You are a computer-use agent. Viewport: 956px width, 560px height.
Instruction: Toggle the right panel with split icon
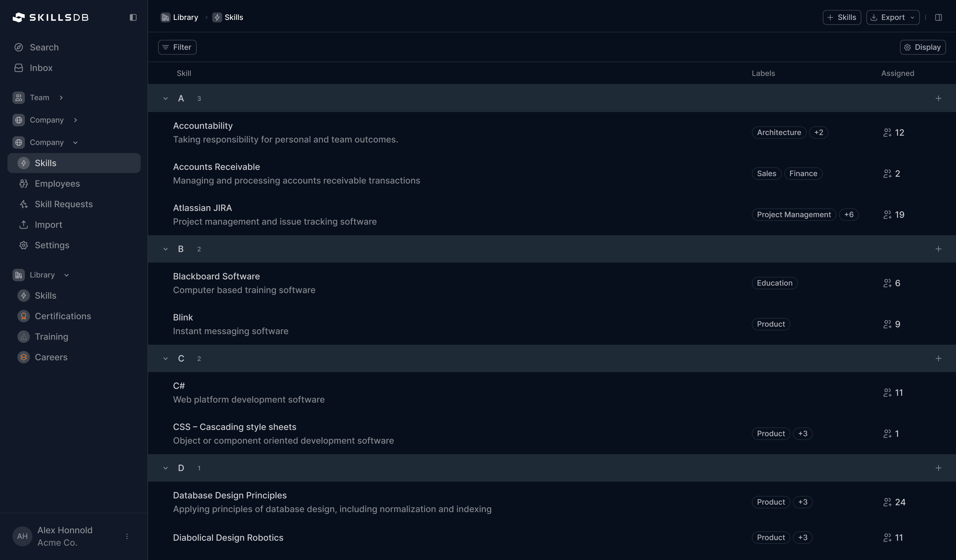pyautogui.click(x=939, y=17)
